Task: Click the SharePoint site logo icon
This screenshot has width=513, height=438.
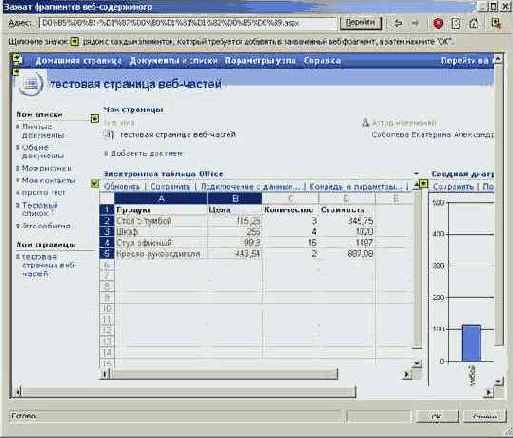Action: 31,84
